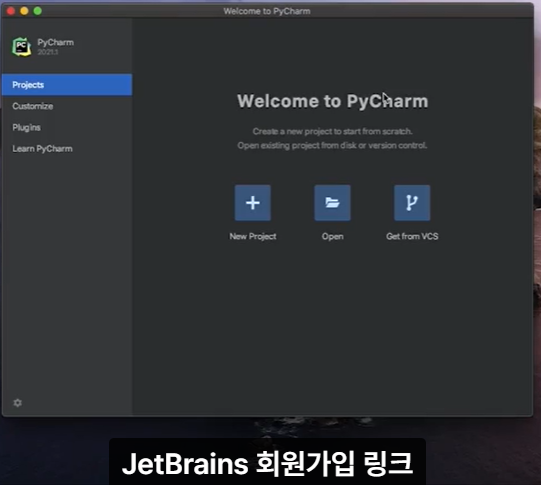Select the Projects tab
Image resolution: width=541 pixels, height=485 pixels.
(67, 85)
